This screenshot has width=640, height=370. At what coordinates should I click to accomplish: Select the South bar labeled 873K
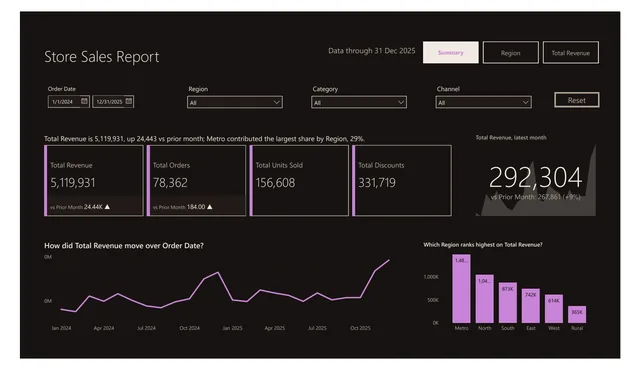(508, 303)
